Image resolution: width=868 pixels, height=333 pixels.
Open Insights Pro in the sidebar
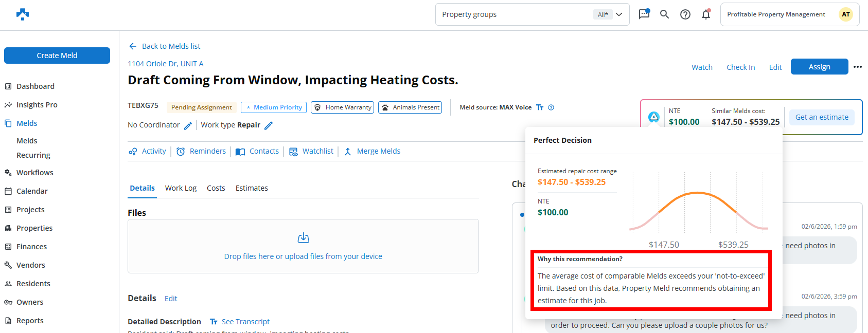click(x=37, y=105)
